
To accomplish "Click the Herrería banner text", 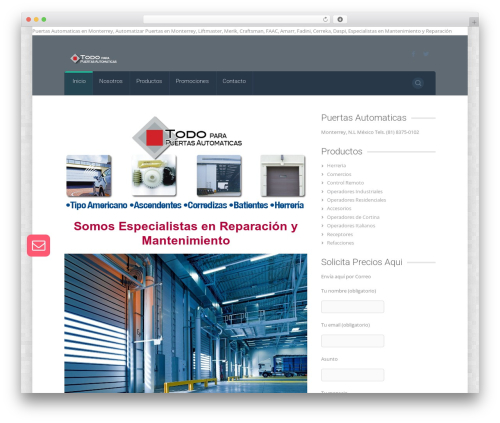I will (x=287, y=205).
